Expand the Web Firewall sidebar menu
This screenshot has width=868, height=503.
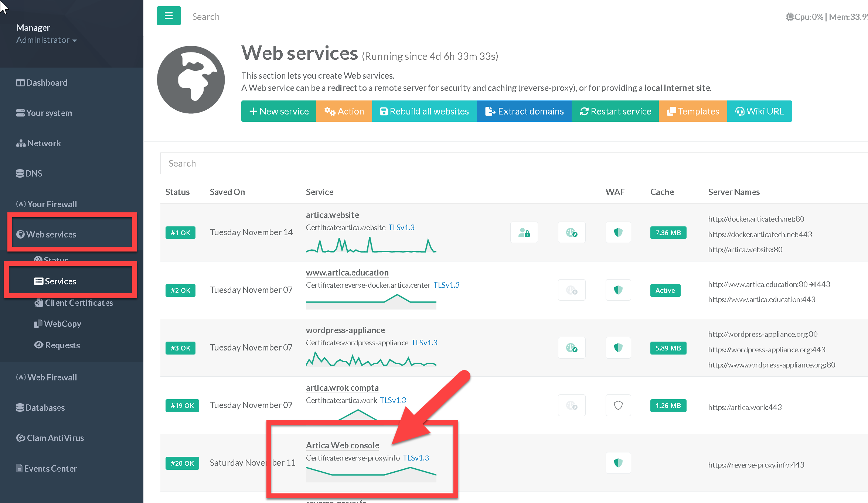pyautogui.click(x=52, y=377)
